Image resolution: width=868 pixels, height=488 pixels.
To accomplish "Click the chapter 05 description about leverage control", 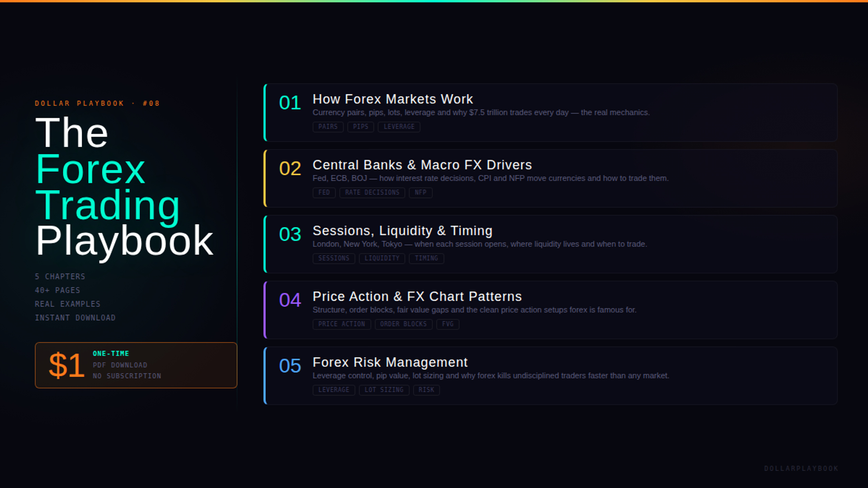I will tap(491, 375).
